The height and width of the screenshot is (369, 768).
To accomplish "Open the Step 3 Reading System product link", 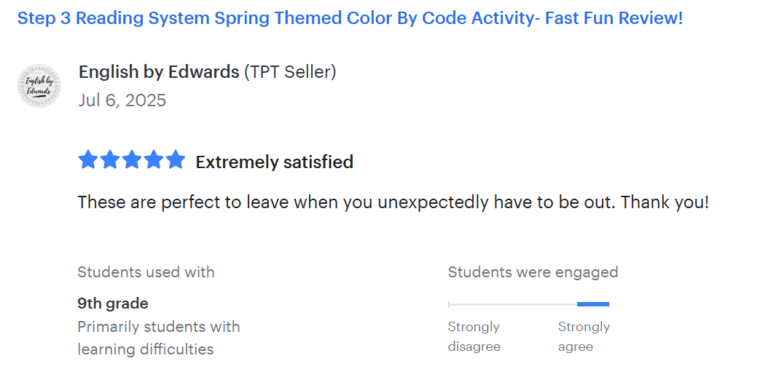I will [x=350, y=19].
